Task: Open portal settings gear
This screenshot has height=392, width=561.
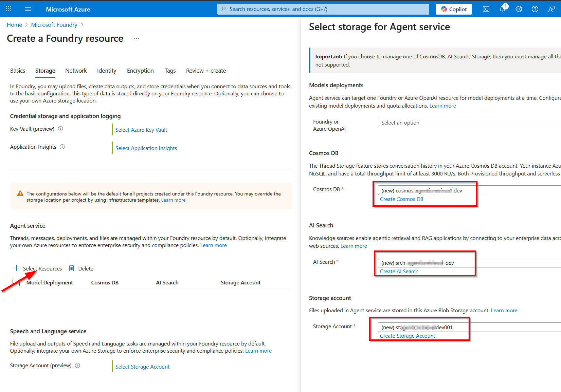Action: pyautogui.click(x=519, y=9)
